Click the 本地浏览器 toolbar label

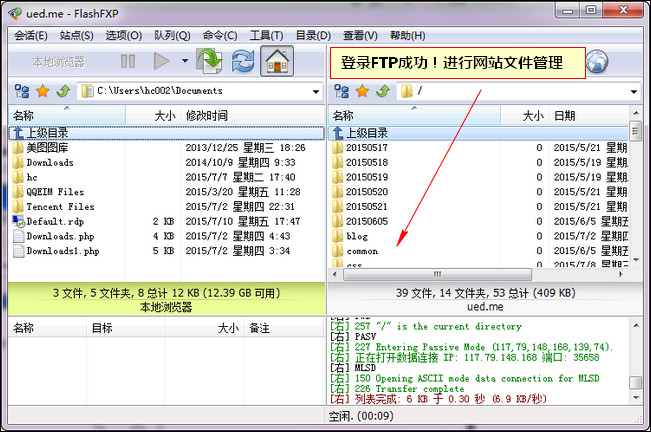tap(59, 62)
